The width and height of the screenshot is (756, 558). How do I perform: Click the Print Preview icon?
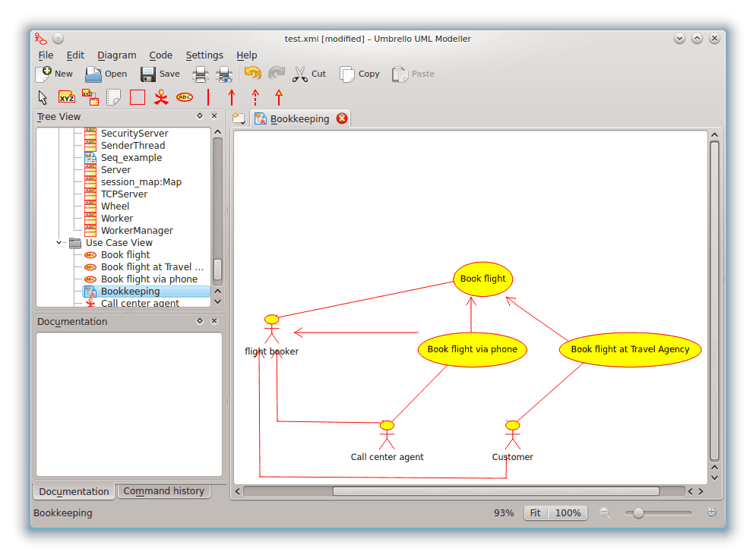point(224,74)
